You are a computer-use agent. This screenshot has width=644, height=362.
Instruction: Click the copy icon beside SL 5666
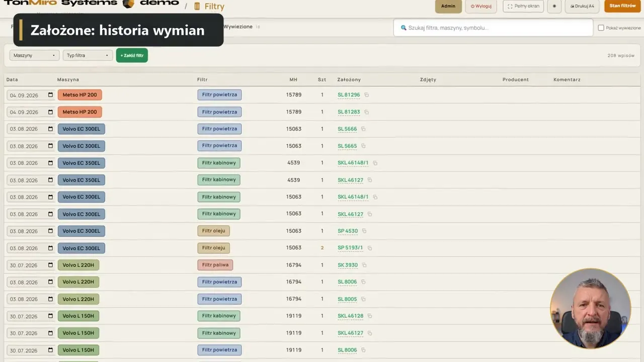point(363,129)
